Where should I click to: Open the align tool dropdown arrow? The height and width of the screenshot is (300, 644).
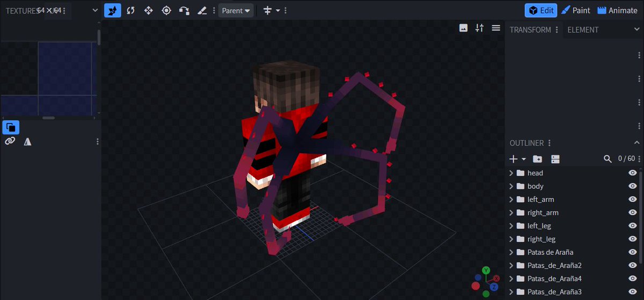coord(278,10)
